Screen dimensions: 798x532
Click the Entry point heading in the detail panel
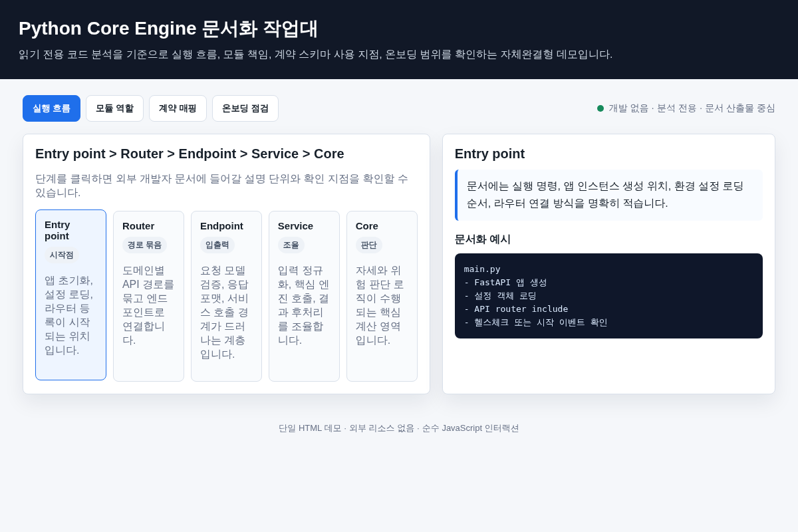(489, 154)
